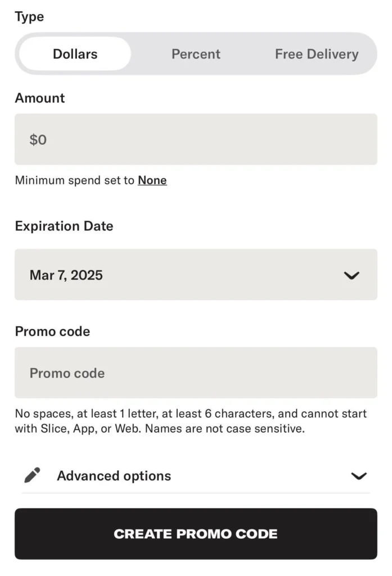Click the promo code rules helper text
This screenshot has width=392, height=576.
point(191,421)
